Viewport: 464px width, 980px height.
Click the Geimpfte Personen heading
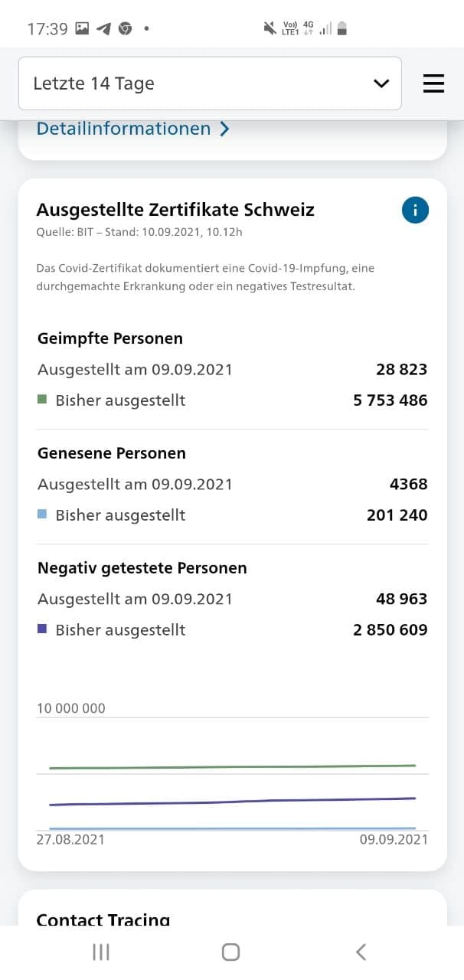coord(109,338)
